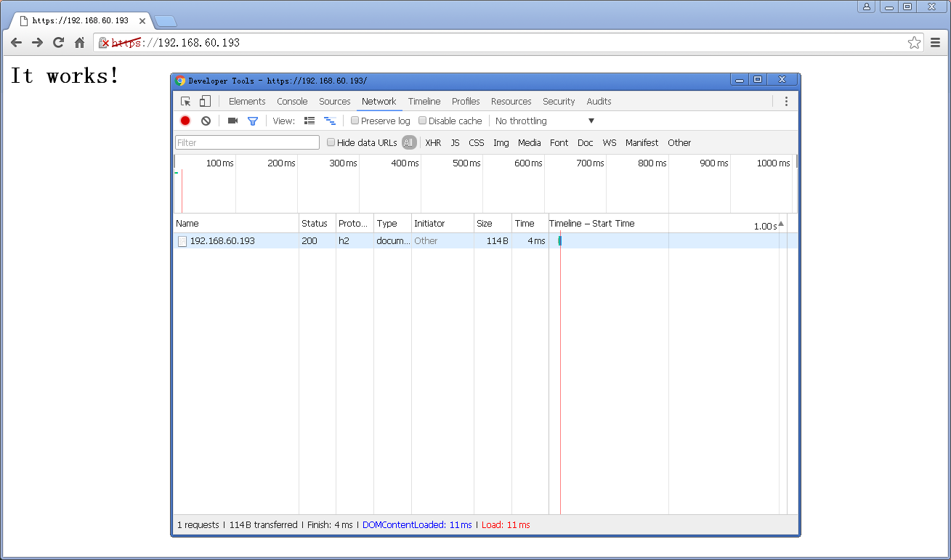Open the Audits tab

click(599, 102)
